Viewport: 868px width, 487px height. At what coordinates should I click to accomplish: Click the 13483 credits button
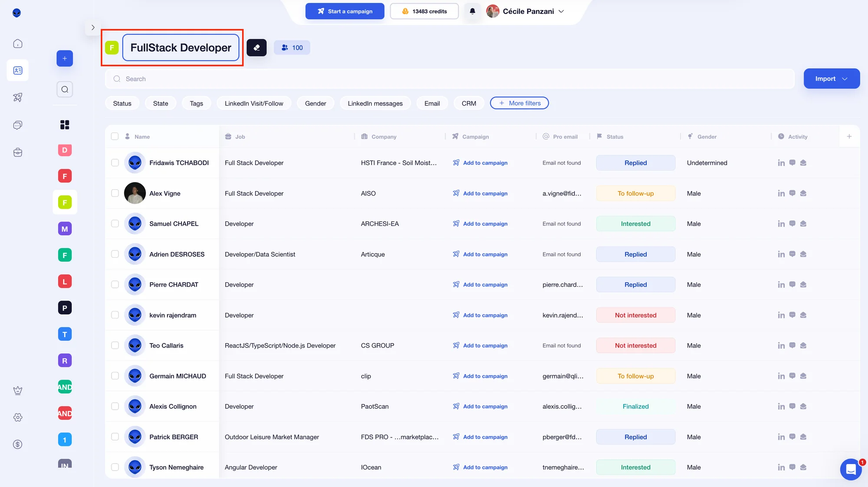(424, 11)
